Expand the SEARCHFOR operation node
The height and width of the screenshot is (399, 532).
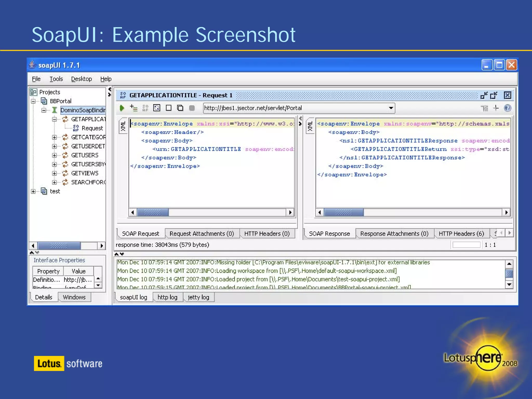click(54, 182)
